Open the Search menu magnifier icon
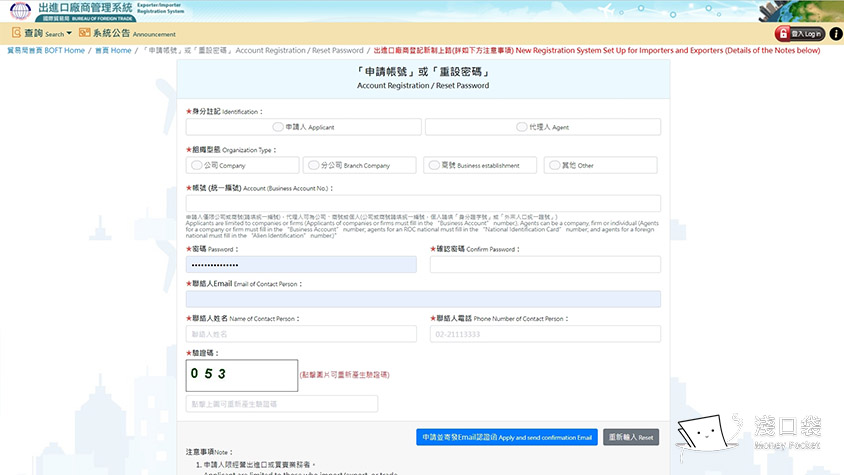 pyautogui.click(x=16, y=33)
